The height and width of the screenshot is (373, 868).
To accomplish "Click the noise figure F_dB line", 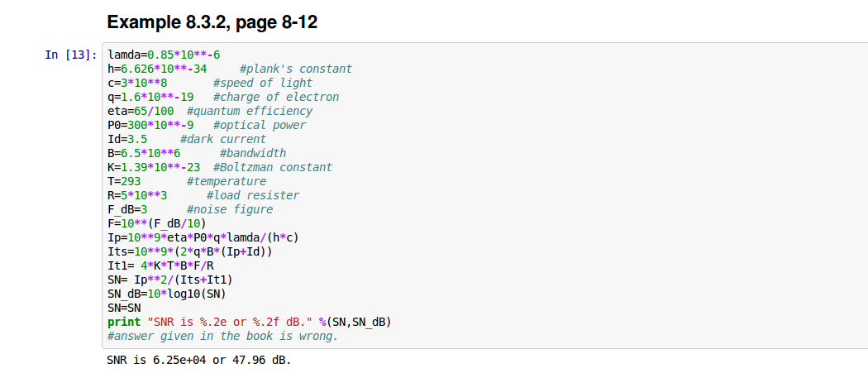I will tap(190, 210).
